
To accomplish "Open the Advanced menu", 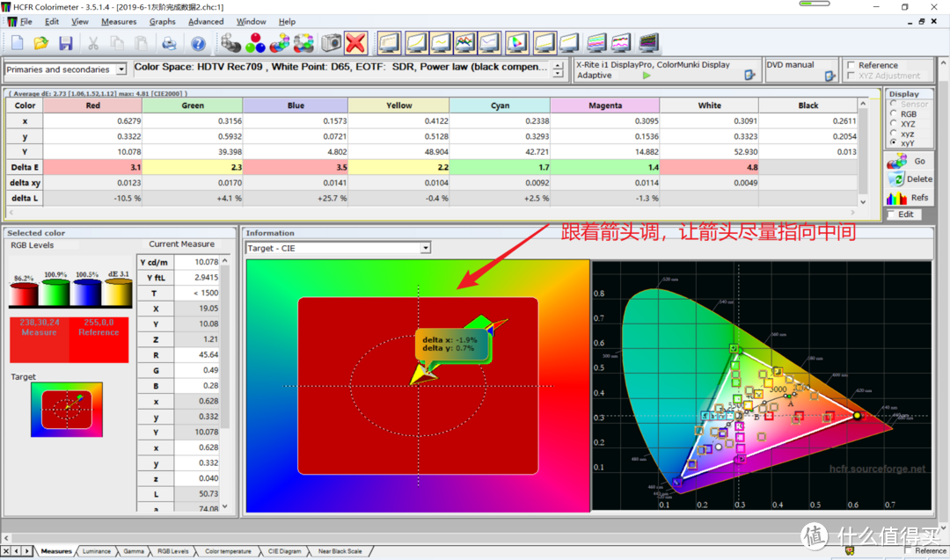I will tap(206, 21).
